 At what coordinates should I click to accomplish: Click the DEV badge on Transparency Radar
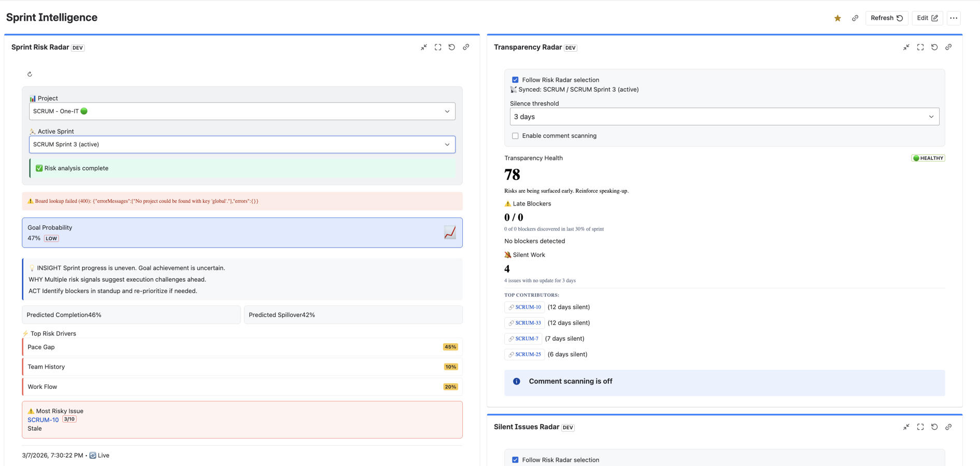pyautogui.click(x=570, y=47)
